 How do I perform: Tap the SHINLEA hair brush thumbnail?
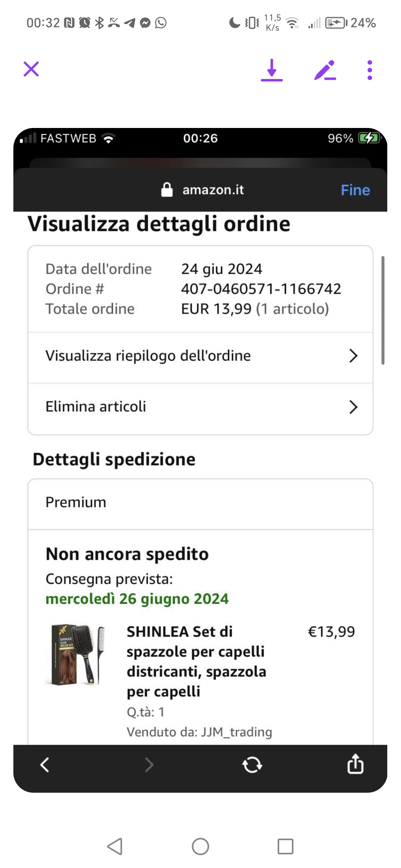coord(75,655)
